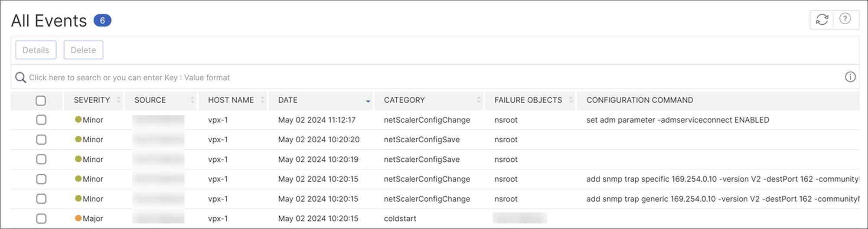
Task: Click Minor severity dot in 11:12:17 row
Action: [78, 119]
